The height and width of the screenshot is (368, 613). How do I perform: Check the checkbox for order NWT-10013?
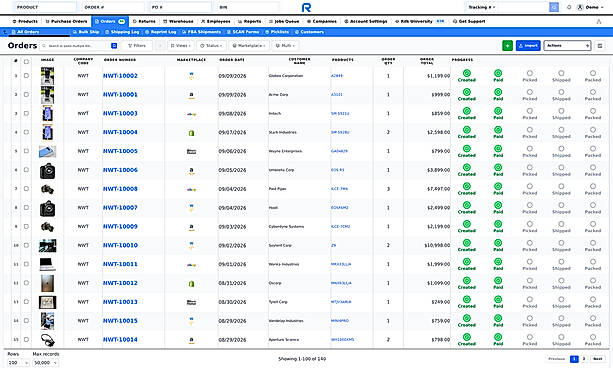[x=26, y=302]
